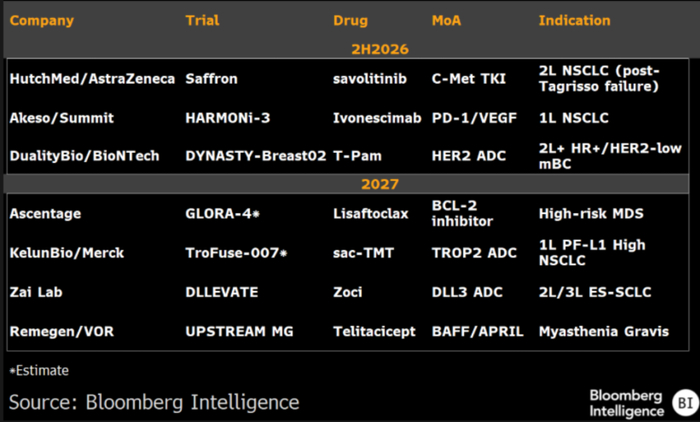The height and width of the screenshot is (422, 700).
Task: Click the DLL3 ADC mechanism cell
Action: 467,292
